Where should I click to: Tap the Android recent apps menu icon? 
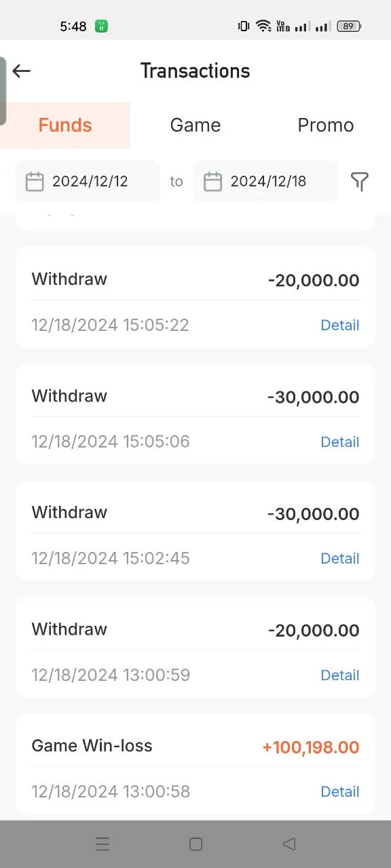(103, 844)
